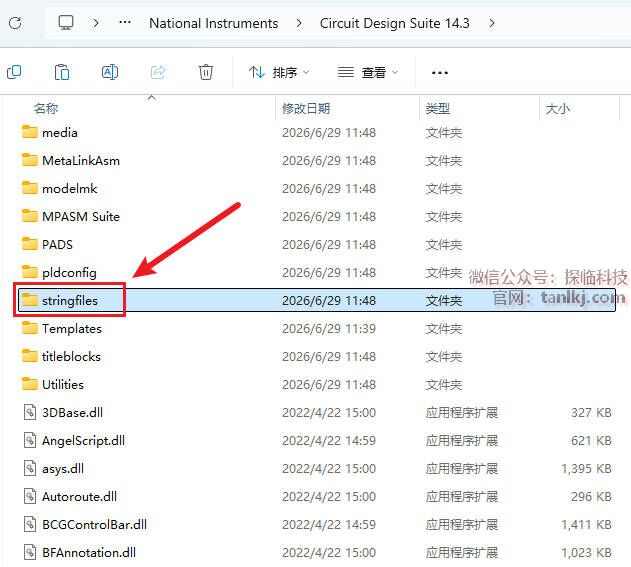The width and height of the screenshot is (631, 567).
Task: Click the stringfiles folder name
Action: 70,301
